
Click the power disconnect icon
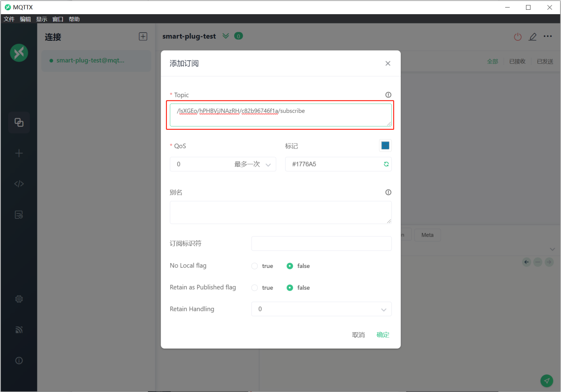pos(517,37)
